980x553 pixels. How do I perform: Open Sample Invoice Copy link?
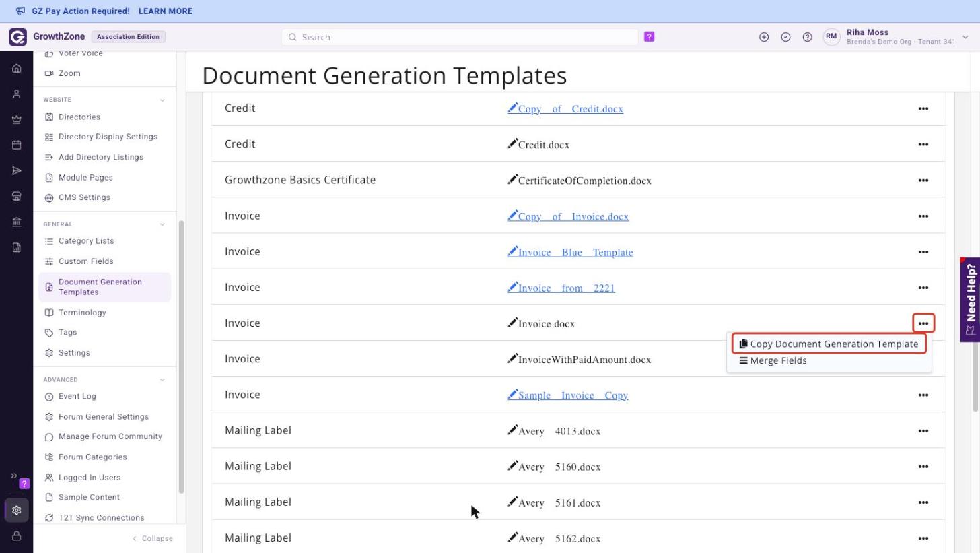568,395
